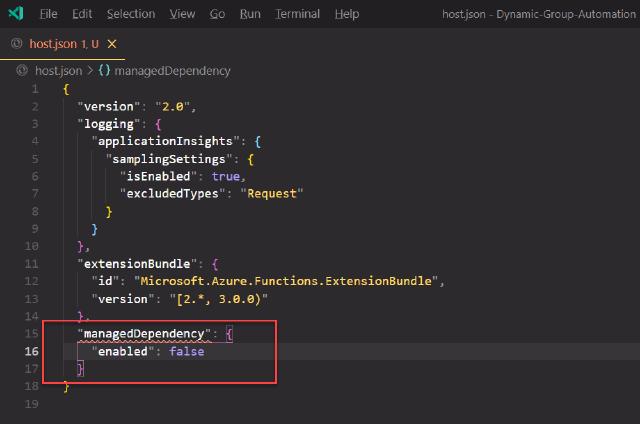
Task: Open the View menu
Action: [x=182, y=14]
